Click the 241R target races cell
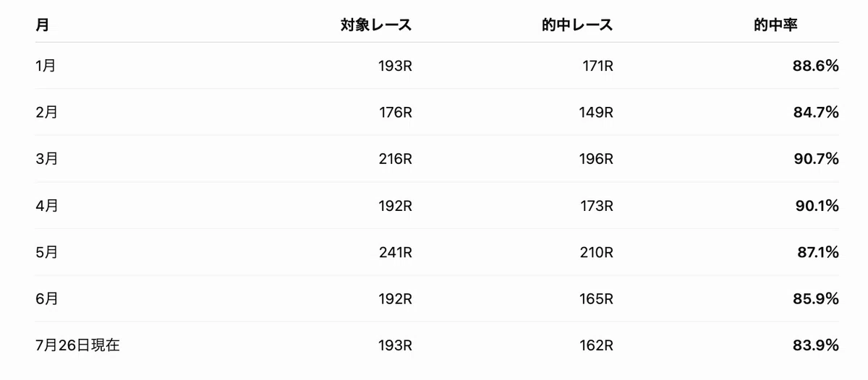868x380 pixels. (x=395, y=252)
